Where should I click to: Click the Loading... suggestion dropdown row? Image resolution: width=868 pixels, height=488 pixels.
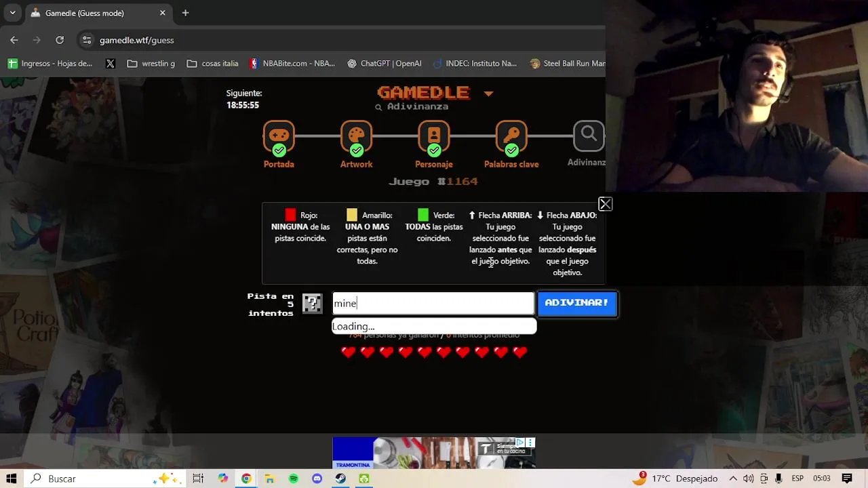pos(434,327)
